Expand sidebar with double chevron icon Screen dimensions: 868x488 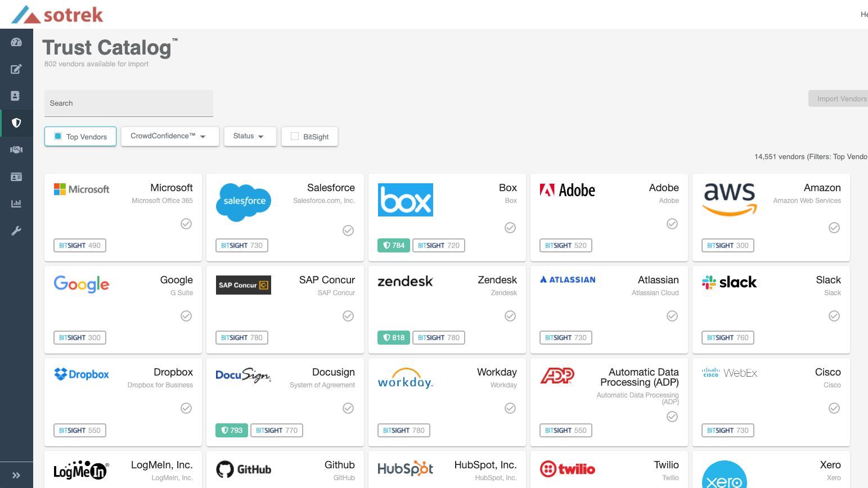[x=16, y=475]
